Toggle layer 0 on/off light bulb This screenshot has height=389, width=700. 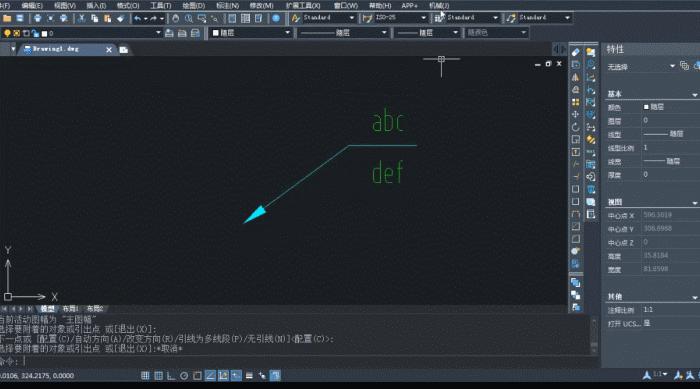7,33
